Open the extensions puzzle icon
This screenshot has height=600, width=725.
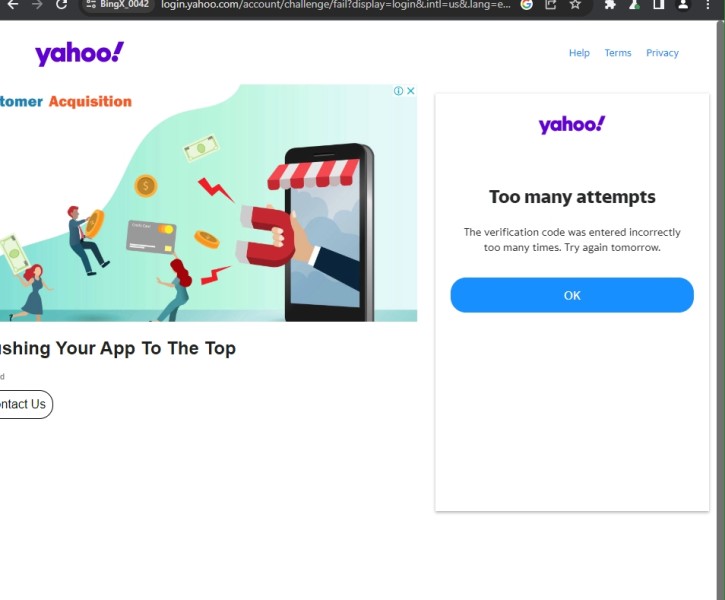point(610,5)
